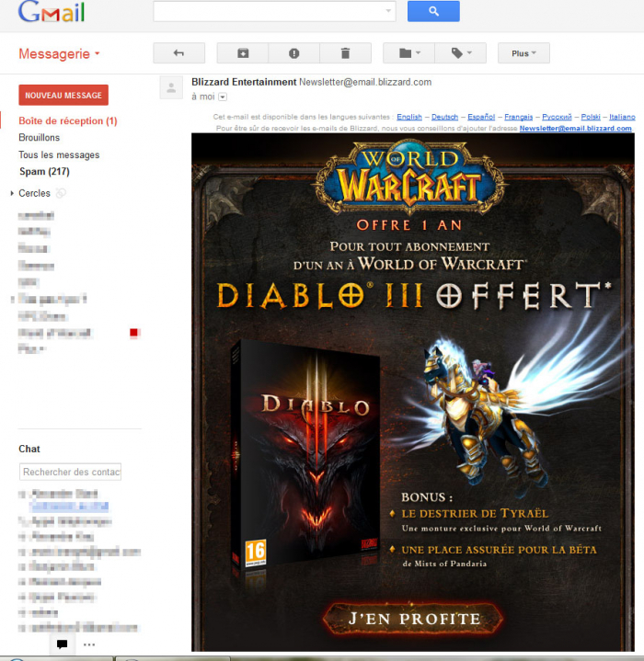The image size is (644, 661).
Task: Click the blue search magnifier button
Action: [433, 12]
